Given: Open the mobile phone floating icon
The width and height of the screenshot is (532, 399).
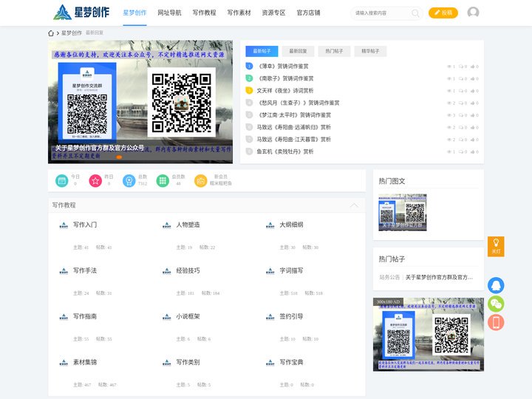Looking at the screenshot, I should coord(496,322).
